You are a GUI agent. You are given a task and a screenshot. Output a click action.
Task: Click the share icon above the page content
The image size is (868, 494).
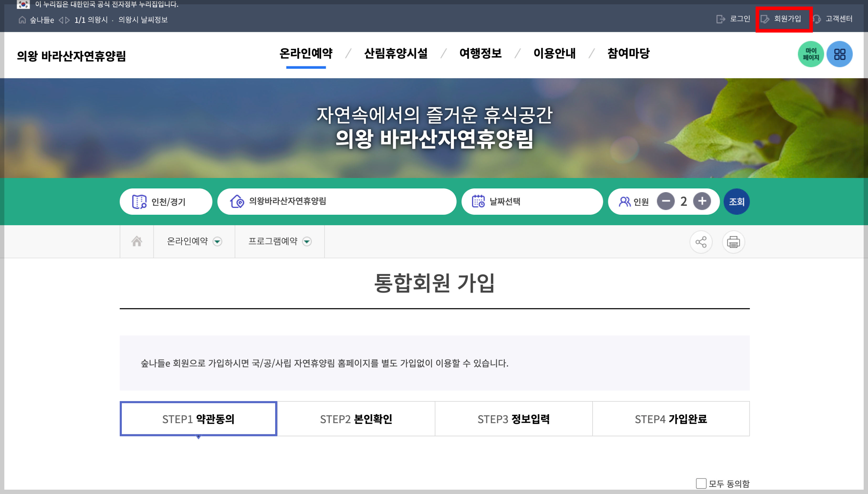click(701, 242)
